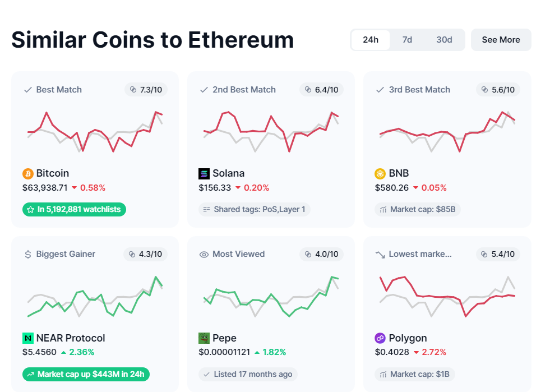Screen dimensions: 550x392
Task: Open the See More button
Action: pyautogui.click(x=501, y=40)
